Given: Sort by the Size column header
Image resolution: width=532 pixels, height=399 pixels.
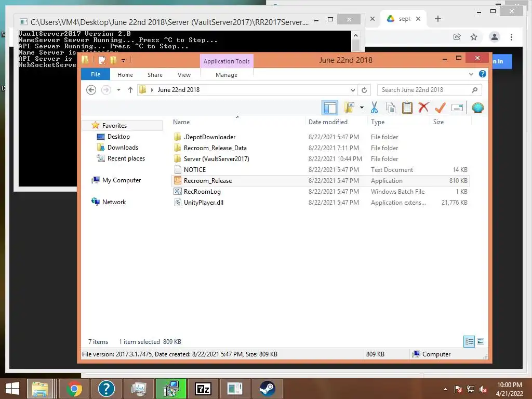Looking at the screenshot, I should point(438,122).
